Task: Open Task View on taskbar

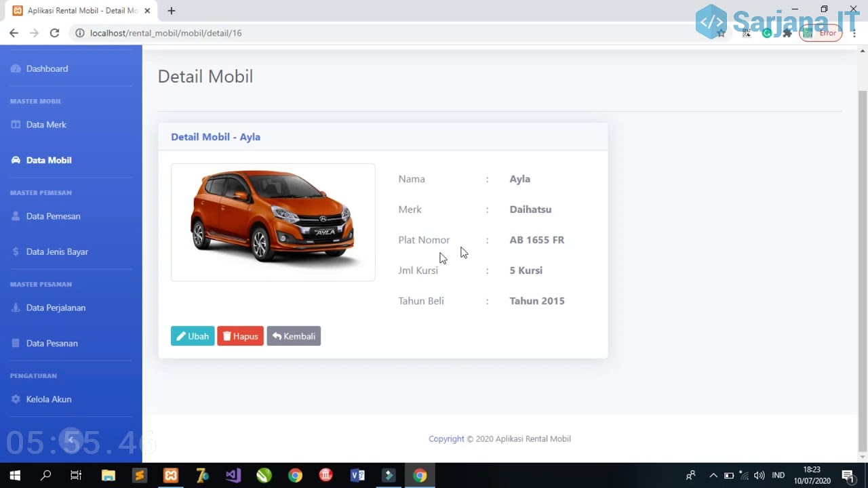Action: (x=76, y=475)
